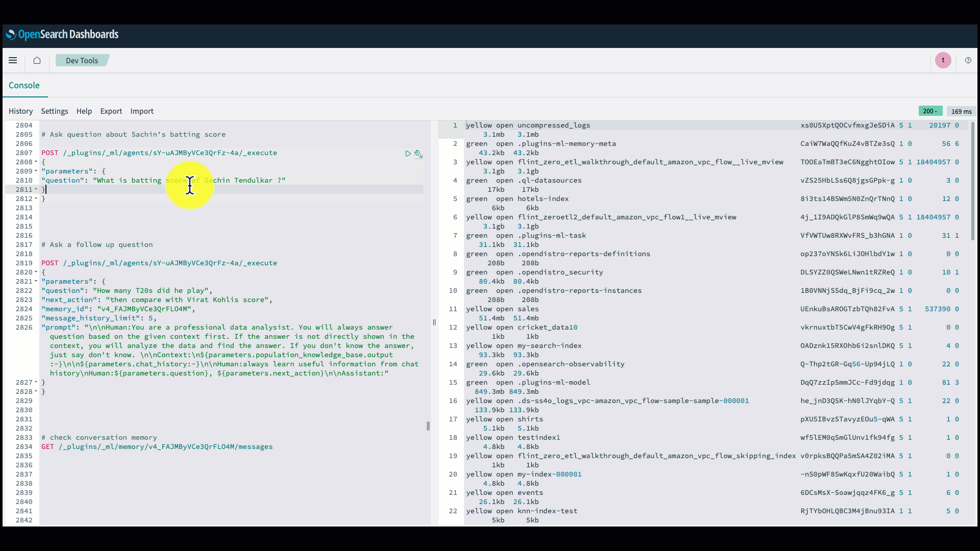
Task: Switch to the Console tab
Action: 24,85
